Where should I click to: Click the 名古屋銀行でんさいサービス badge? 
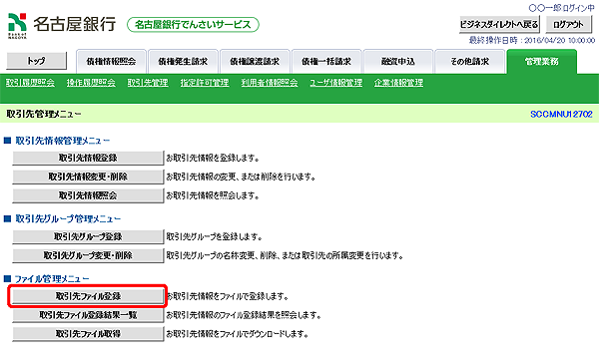tap(193, 25)
